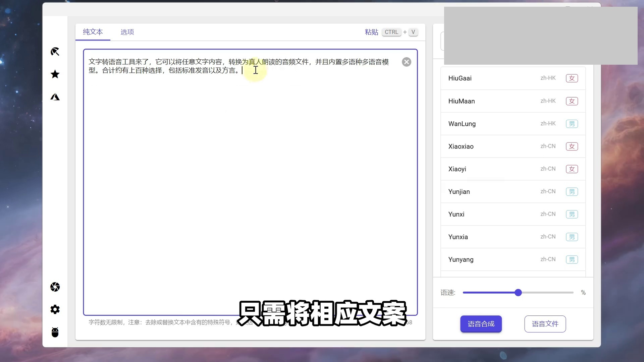Open the 选项 tab

[127, 32]
